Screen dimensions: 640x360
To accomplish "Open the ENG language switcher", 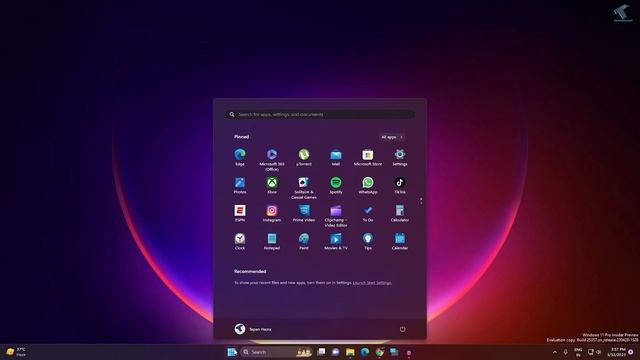I will (x=578, y=352).
